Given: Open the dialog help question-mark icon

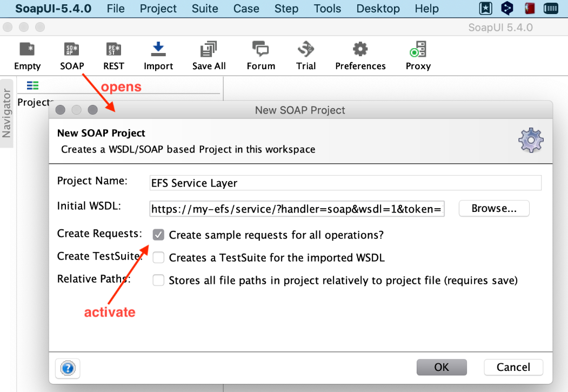Looking at the screenshot, I should pos(68,368).
